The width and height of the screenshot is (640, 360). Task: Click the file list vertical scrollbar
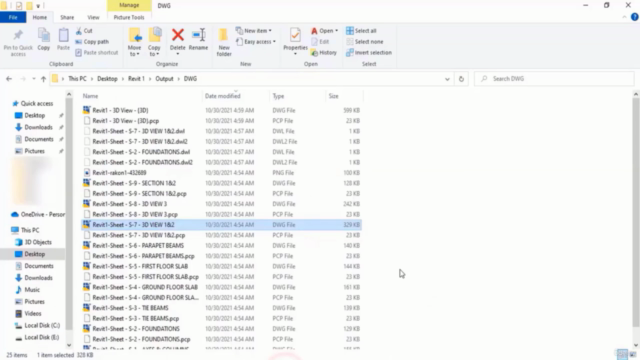(636, 212)
